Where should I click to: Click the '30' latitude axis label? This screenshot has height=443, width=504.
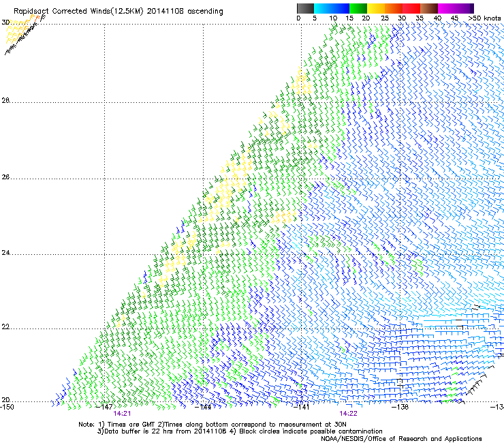pos(5,22)
